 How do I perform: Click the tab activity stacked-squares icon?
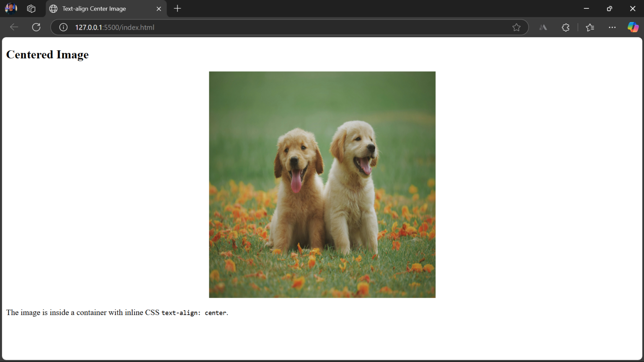click(x=31, y=8)
